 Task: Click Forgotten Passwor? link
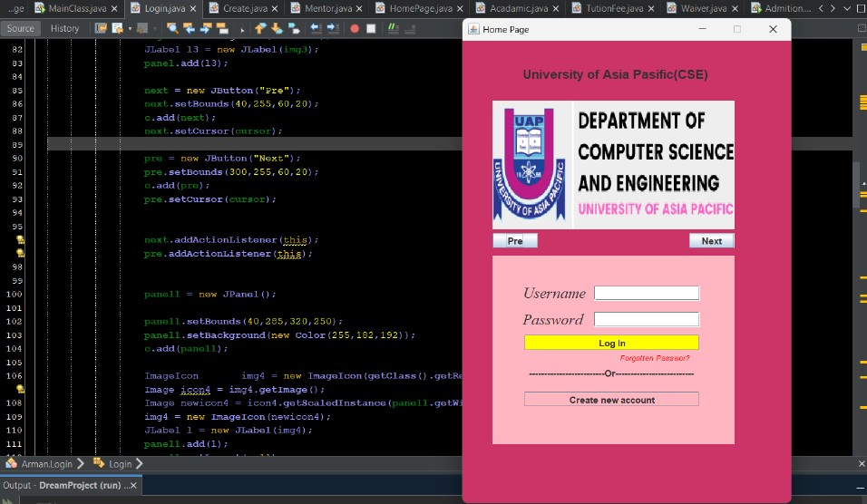655,358
